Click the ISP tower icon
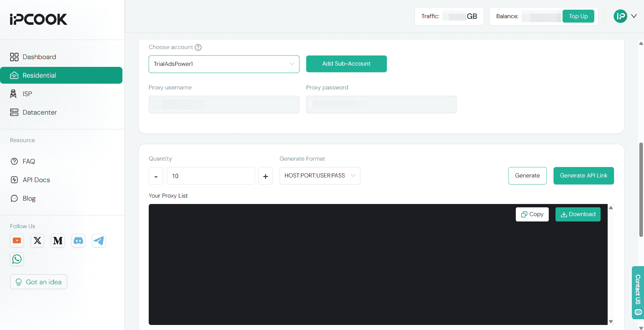The width and height of the screenshot is (644, 330). (x=13, y=94)
